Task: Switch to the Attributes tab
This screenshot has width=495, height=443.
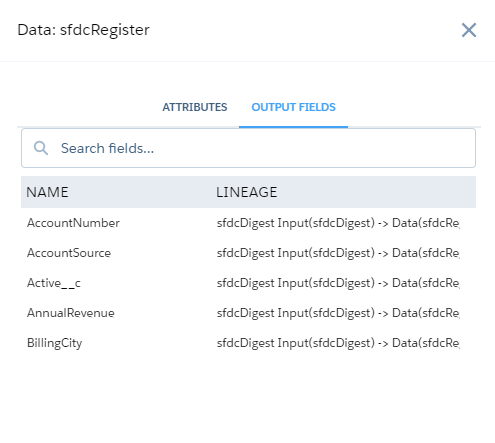Action: 195,107
